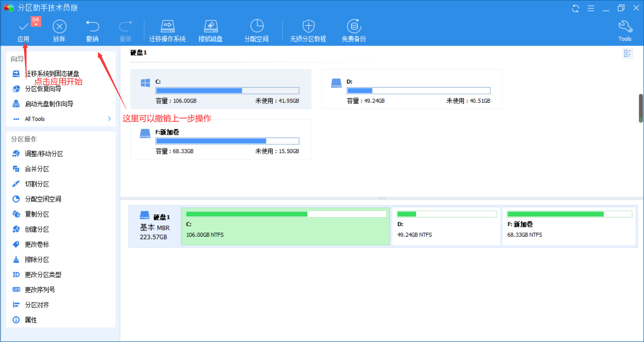Select 合并分区 merge partitions

[37, 169]
